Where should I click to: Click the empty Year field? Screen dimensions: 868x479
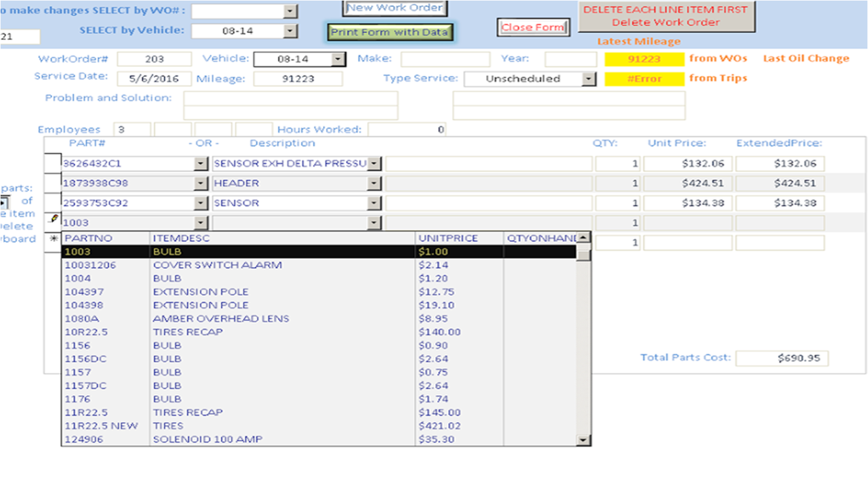coord(571,59)
